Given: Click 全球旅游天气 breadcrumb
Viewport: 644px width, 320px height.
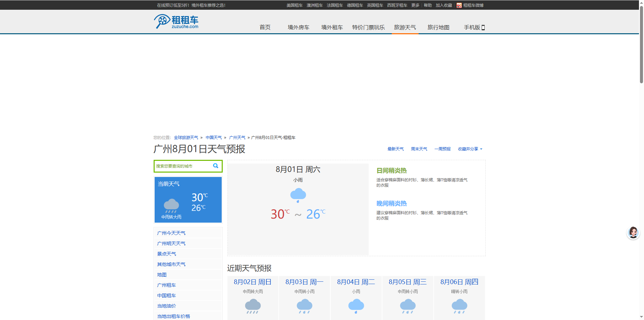Looking at the screenshot, I should [186, 138].
